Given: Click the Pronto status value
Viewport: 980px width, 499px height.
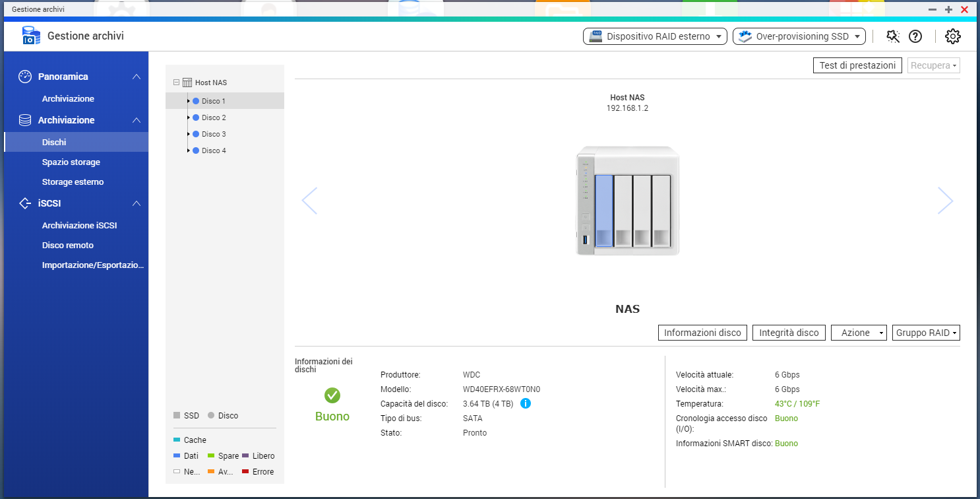Looking at the screenshot, I should [x=475, y=433].
